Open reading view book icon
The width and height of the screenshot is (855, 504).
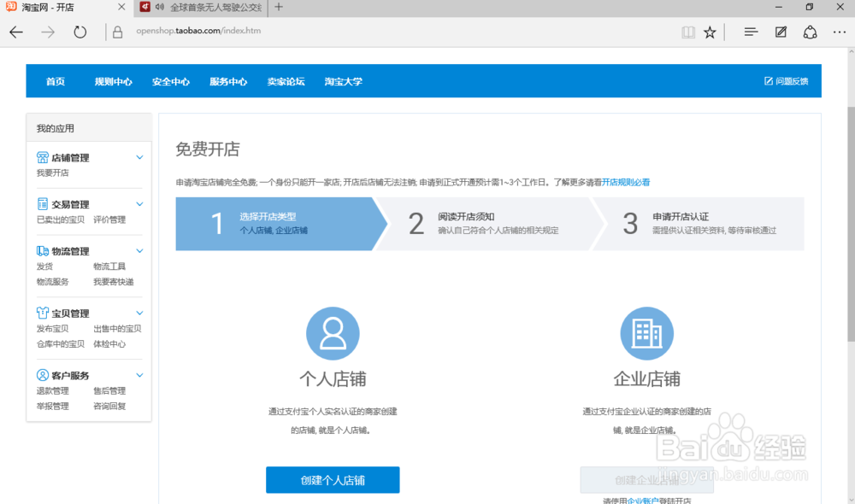(688, 32)
